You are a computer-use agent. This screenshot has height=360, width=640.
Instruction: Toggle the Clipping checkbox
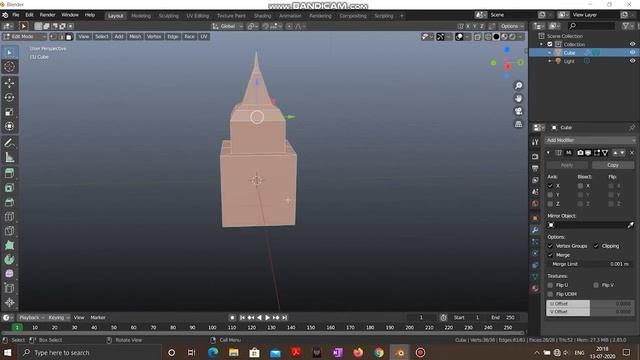[596, 246]
